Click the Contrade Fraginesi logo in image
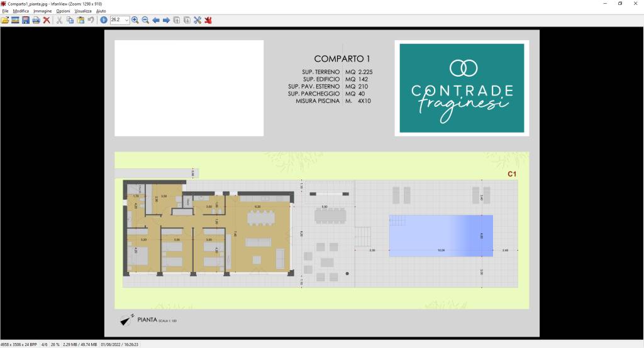Viewport: 644px width, 348px height. pyautogui.click(x=462, y=88)
